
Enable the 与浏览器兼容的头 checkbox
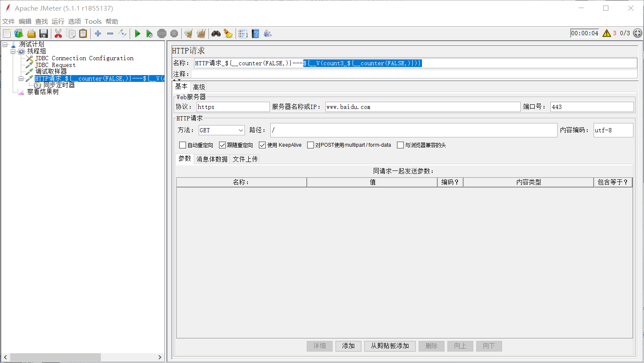pyautogui.click(x=400, y=145)
